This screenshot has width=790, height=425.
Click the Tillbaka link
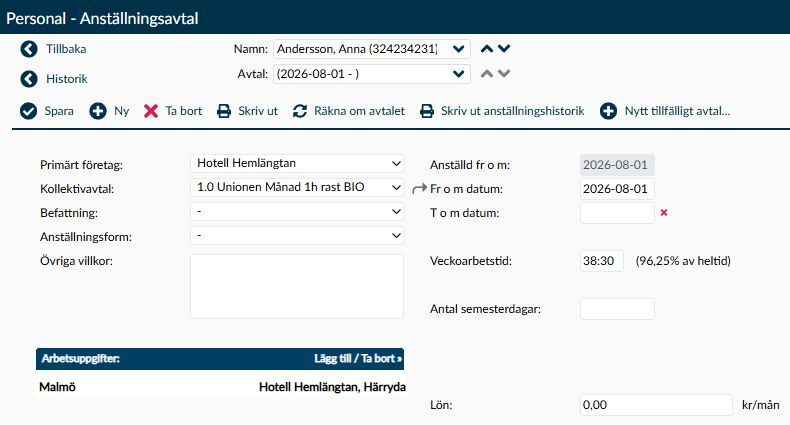tap(66, 49)
